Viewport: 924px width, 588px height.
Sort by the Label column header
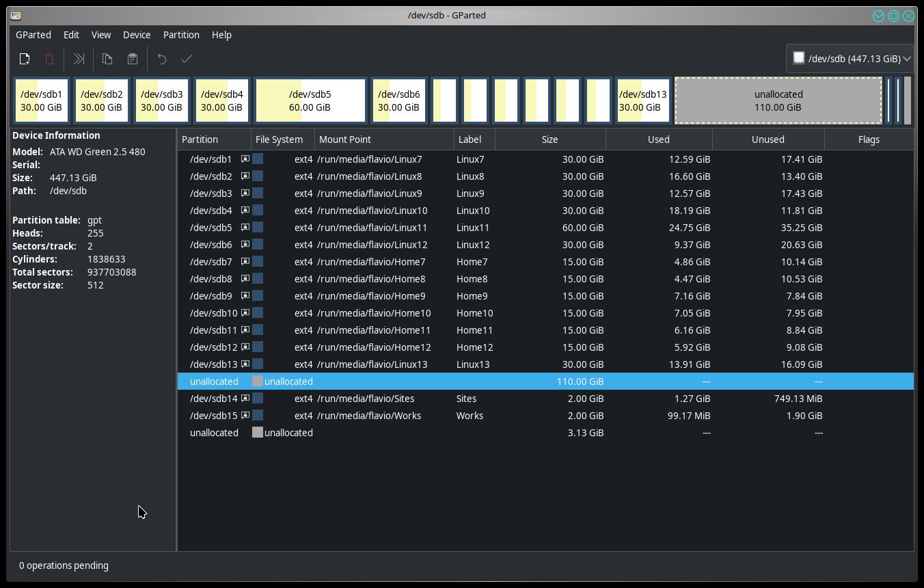tap(474, 139)
